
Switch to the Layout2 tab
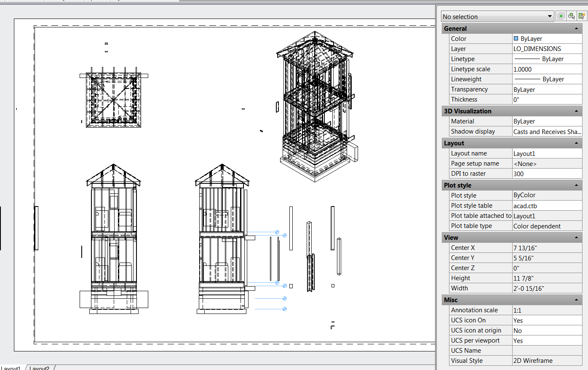(39, 368)
